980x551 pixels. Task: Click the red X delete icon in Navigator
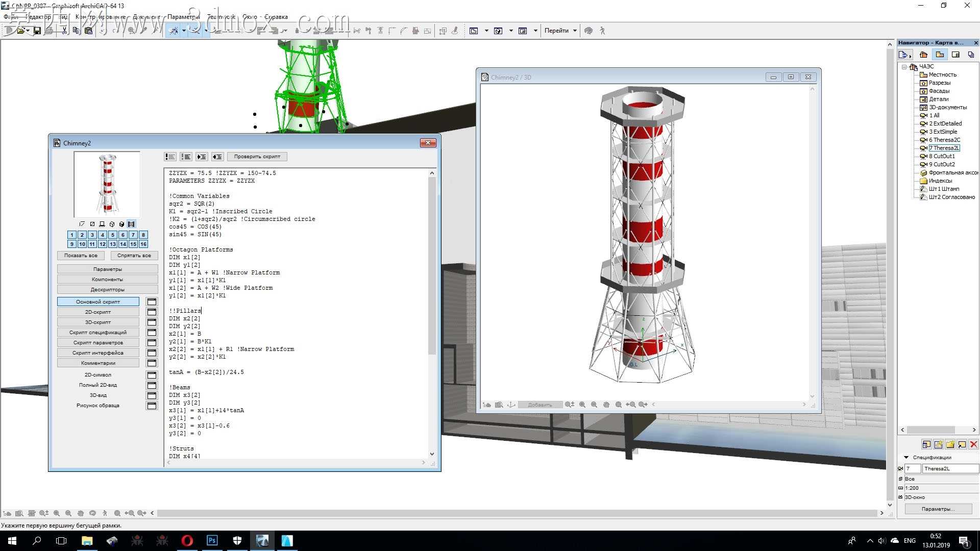(x=973, y=444)
